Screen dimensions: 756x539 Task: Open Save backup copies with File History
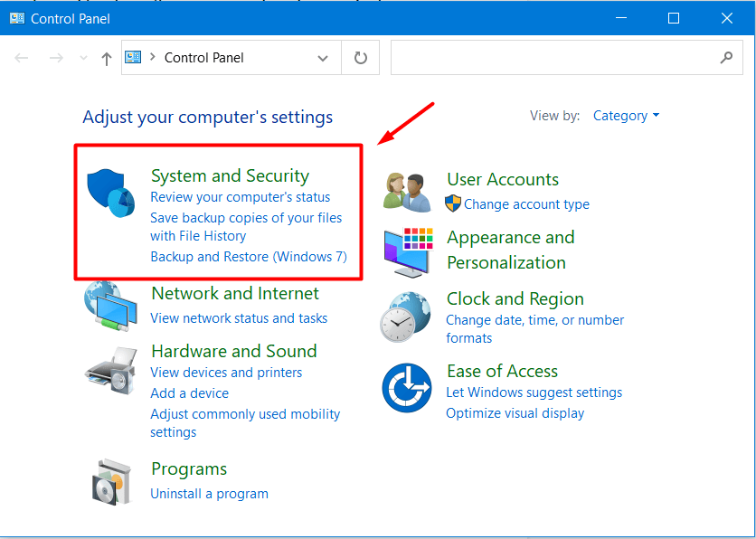(x=246, y=227)
